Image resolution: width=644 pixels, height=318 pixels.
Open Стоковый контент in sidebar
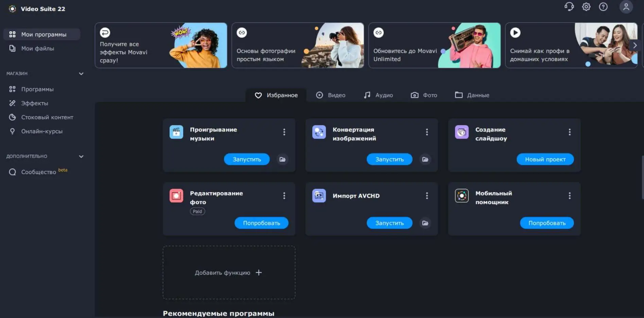tap(42, 117)
